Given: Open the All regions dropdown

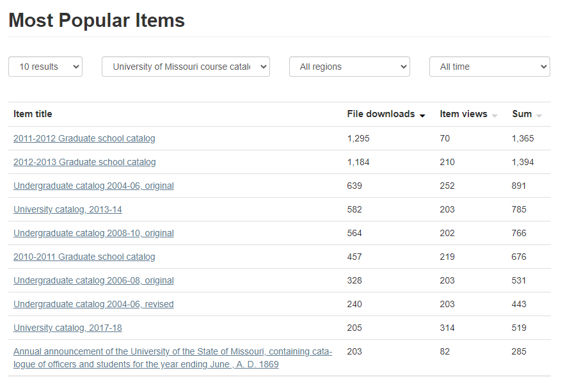Looking at the screenshot, I should click(x=349, y=67).
